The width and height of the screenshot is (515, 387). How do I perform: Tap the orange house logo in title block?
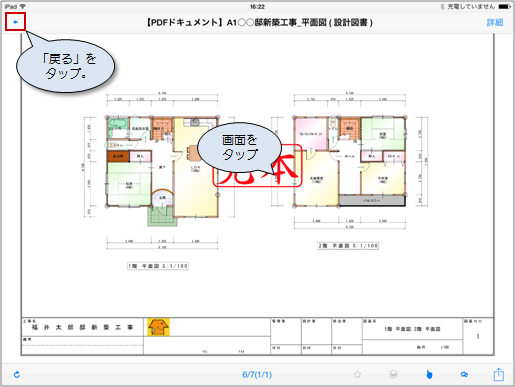click(158, 327)
